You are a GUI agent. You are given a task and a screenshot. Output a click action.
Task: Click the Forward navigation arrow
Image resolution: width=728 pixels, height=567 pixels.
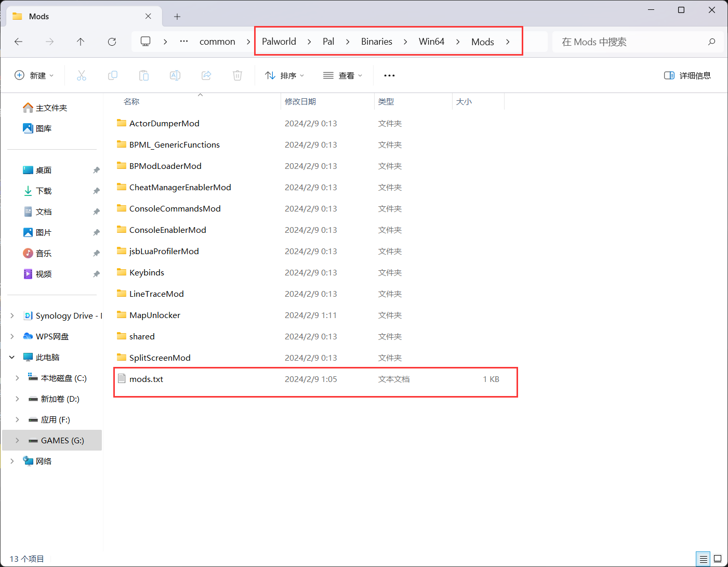[x=49, y=42]
